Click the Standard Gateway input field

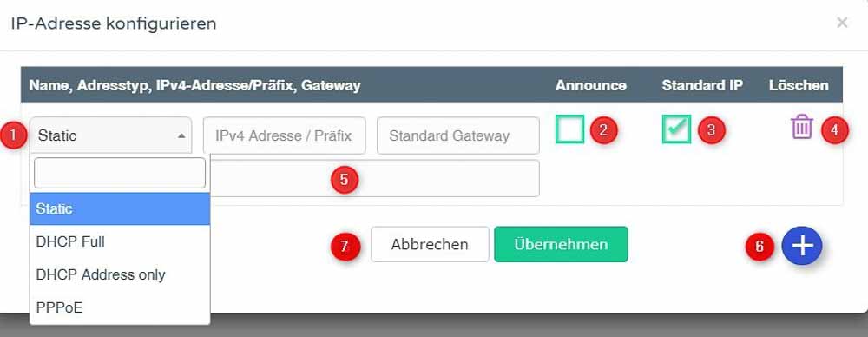[457, 135]
